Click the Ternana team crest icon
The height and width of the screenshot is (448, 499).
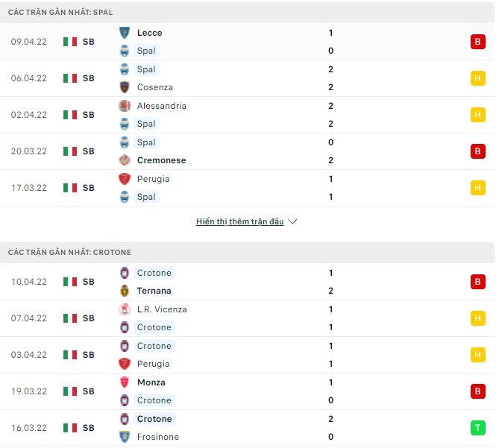pos(125,291)
